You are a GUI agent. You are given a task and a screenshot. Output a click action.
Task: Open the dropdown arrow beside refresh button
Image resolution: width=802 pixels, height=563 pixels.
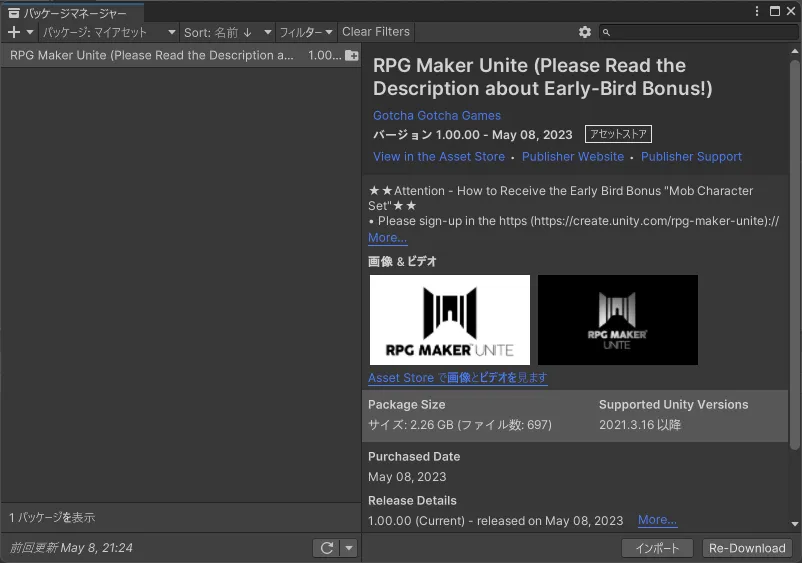coord(348,548)
